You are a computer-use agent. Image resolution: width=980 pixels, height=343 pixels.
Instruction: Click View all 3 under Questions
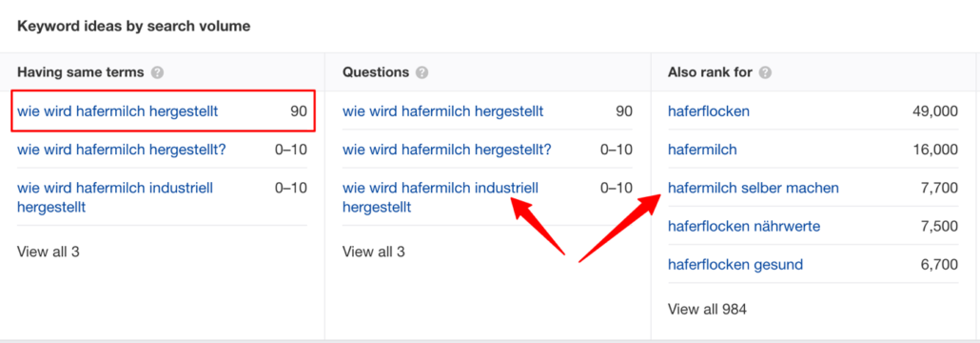(374, 252)
